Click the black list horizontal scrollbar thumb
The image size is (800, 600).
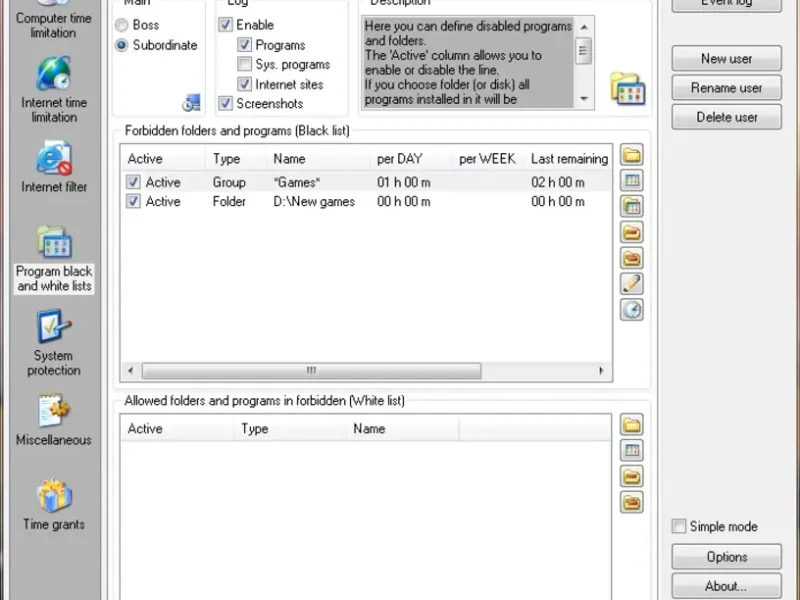(x=311, y=370)
